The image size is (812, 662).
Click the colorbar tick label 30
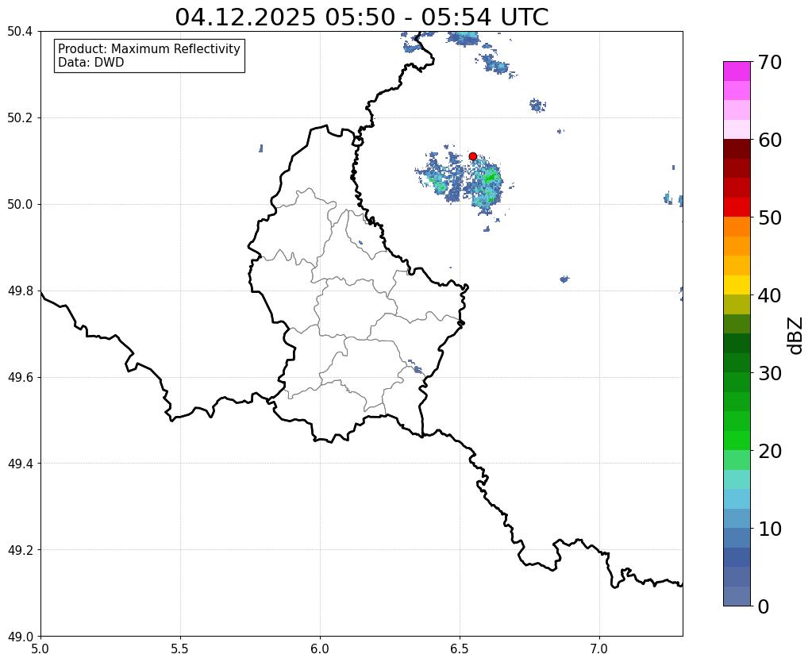(x=770, y=373)
